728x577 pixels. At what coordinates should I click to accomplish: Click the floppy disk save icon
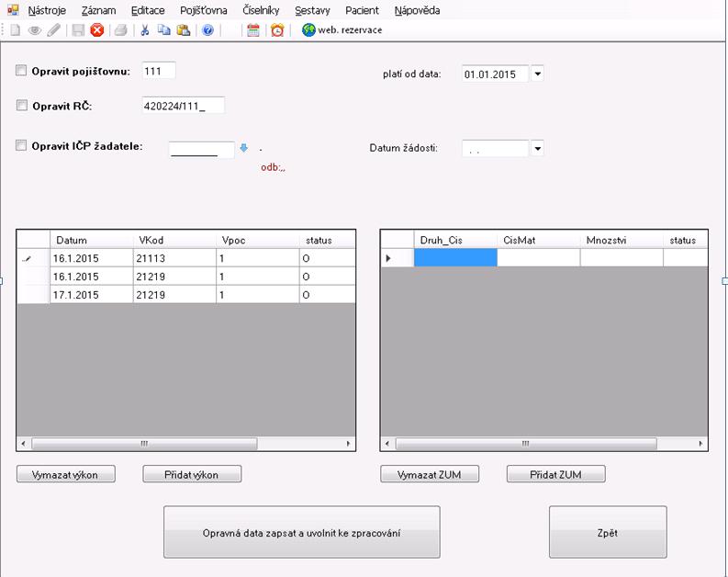pos(78,30)
